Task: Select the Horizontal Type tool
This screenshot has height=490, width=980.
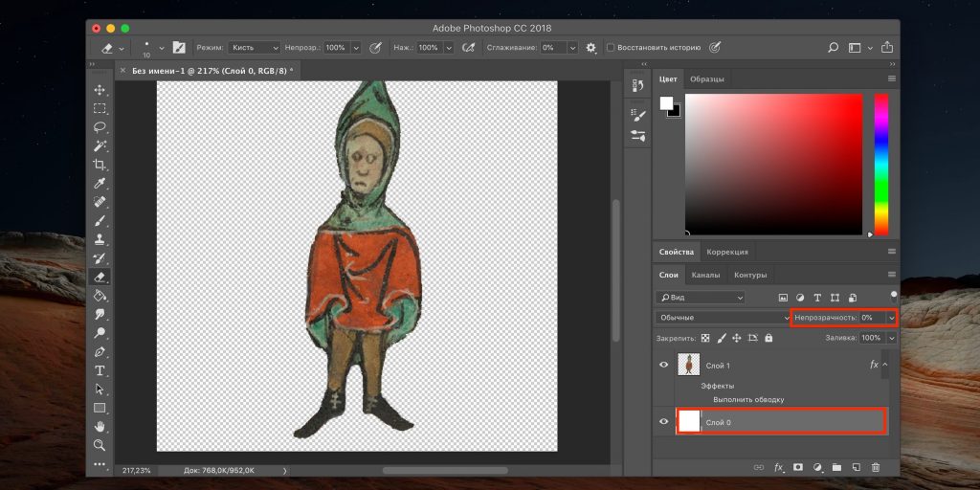Action: click(x=100, y=370)
